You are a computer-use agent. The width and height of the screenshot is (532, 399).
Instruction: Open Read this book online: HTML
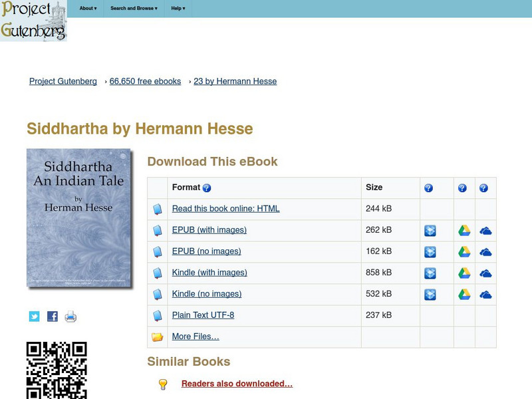(x=225, y=209)
